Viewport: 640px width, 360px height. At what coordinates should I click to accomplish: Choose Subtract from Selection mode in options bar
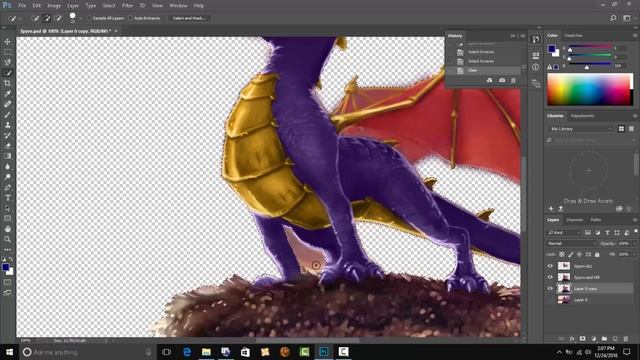(x=58, y=18)
